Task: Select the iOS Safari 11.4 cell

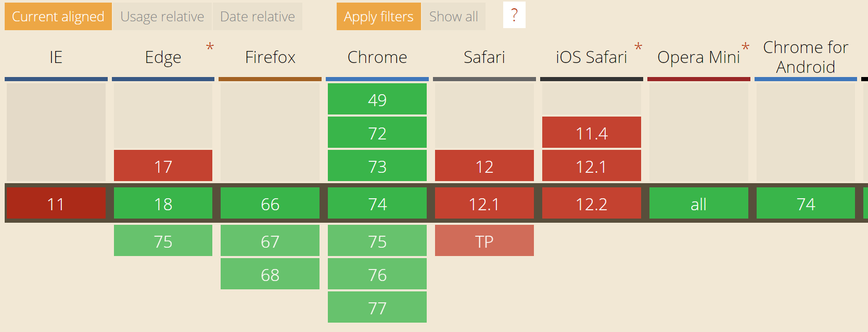Action: [x=592, y=132]
